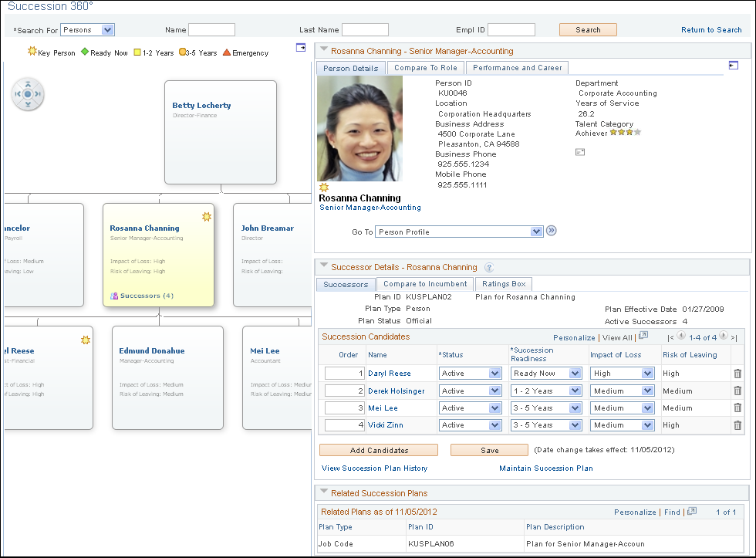Click the Successors (4) people icon
The height and width of the screenshot is (558, 756).
114,296
